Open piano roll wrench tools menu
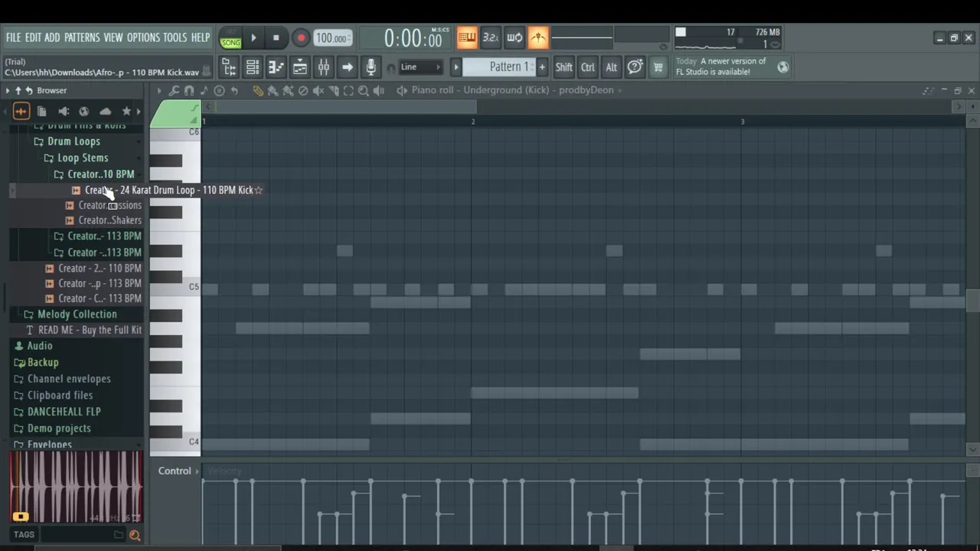 pyautogui.click(x=174, y=90)
